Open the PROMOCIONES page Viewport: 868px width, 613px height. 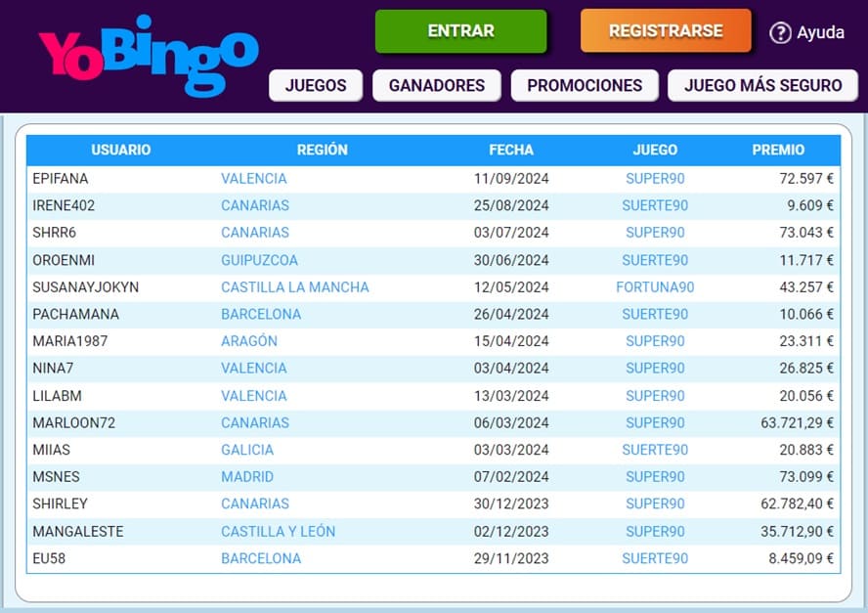coord(585,85)
